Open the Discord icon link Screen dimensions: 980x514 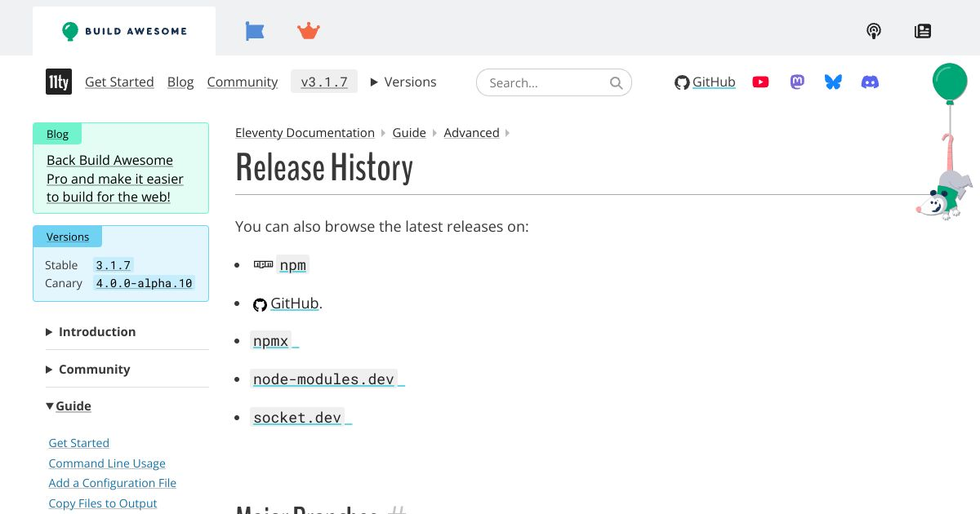(871, 82)
